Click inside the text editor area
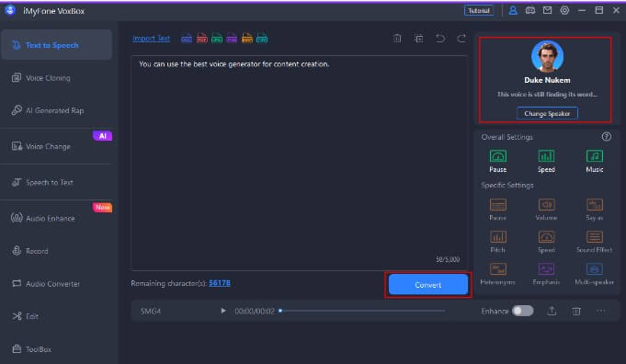This screenshot has height=364, width=626. click(x=299, y=163)
